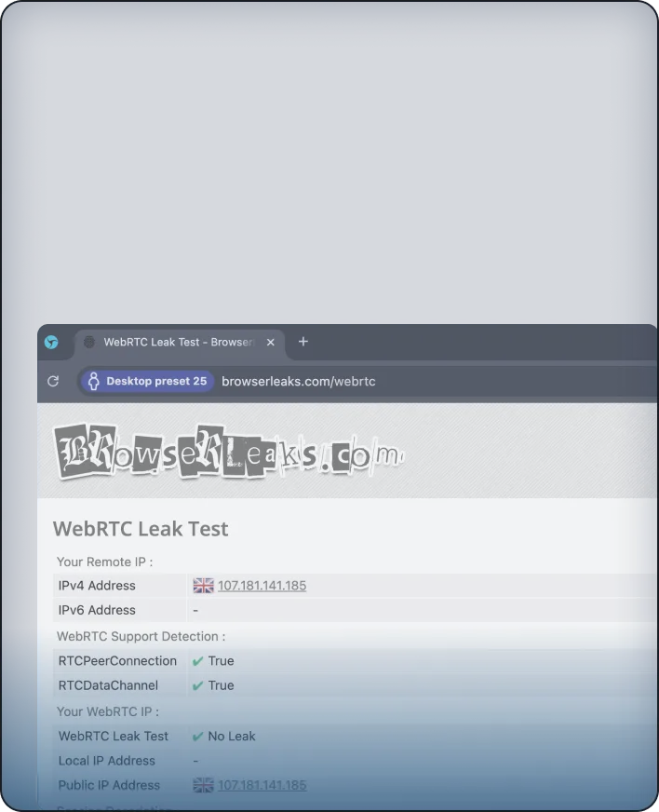The height and width of the screenshot is (812, 659).
Task: Open the IPv4 address 107.181.141.185 link
Action: pos(262,586)
